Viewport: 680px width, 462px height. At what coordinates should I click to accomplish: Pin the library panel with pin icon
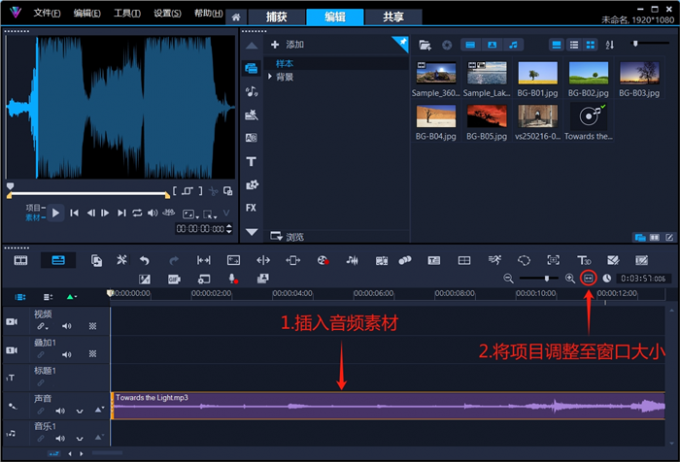(x=402, y=43)
